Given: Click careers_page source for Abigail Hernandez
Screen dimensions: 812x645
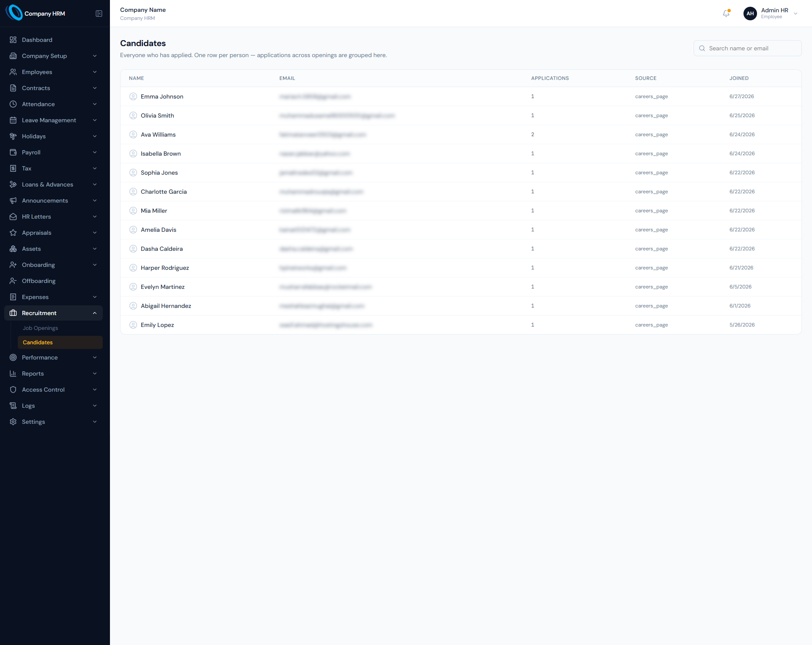Looking at the screenshot, I should 651,306.
